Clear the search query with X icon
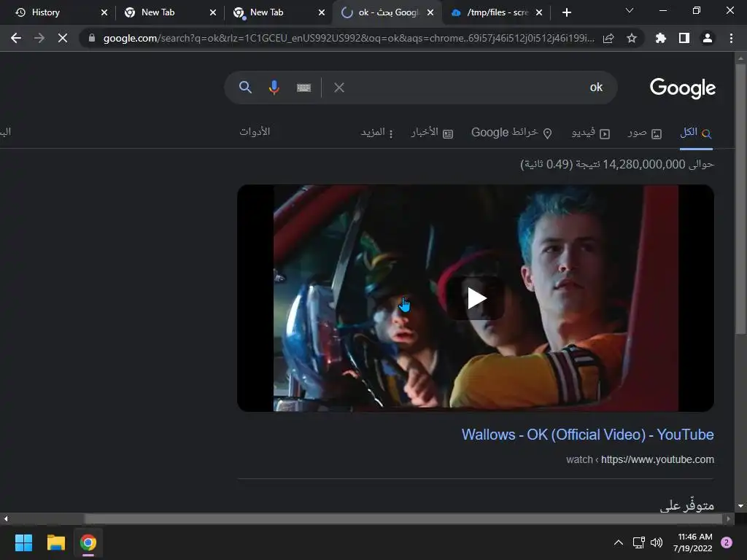747x560 pixels. [x=338, y=87]
